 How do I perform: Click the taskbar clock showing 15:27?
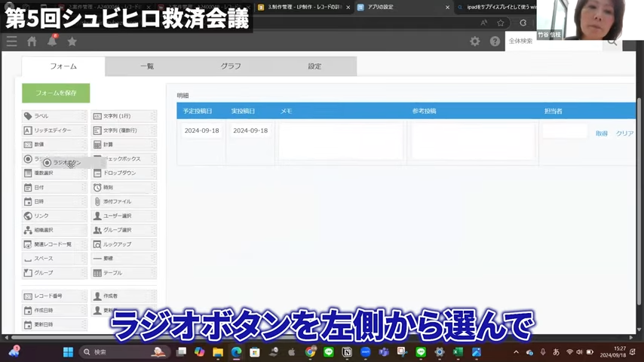pos(613,351)
